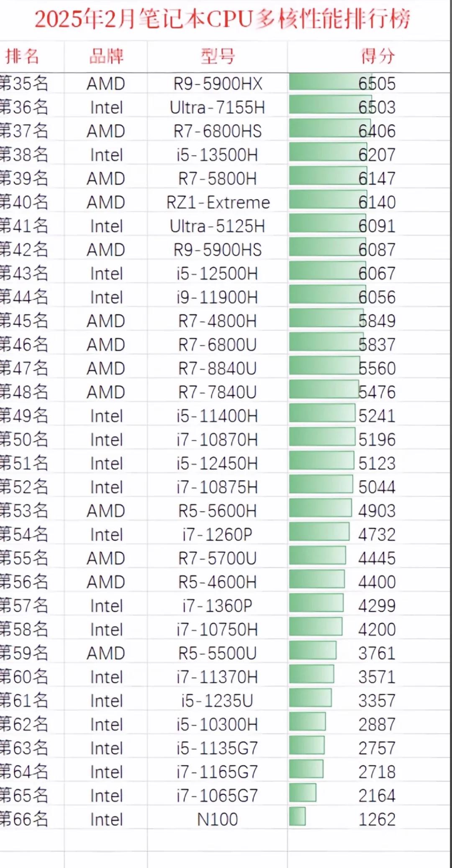The width and height of the screenshot is (452, 868).
Task: Click the R7-8840U model cell
Action: click(218, 368)
